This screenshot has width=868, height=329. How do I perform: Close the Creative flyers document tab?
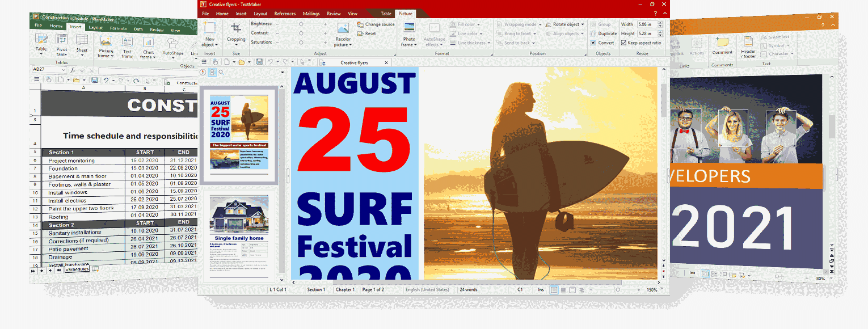coord(386,63)
